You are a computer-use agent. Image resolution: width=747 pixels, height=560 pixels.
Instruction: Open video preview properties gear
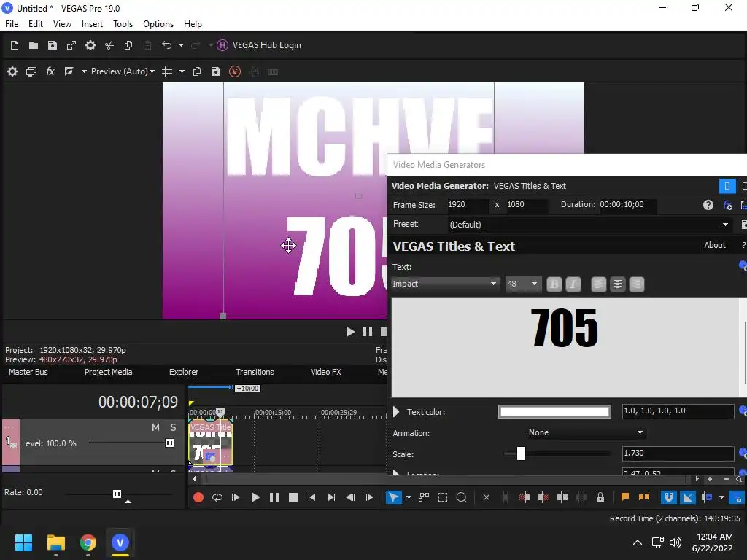pyautogui.click(x=12, y=71)
